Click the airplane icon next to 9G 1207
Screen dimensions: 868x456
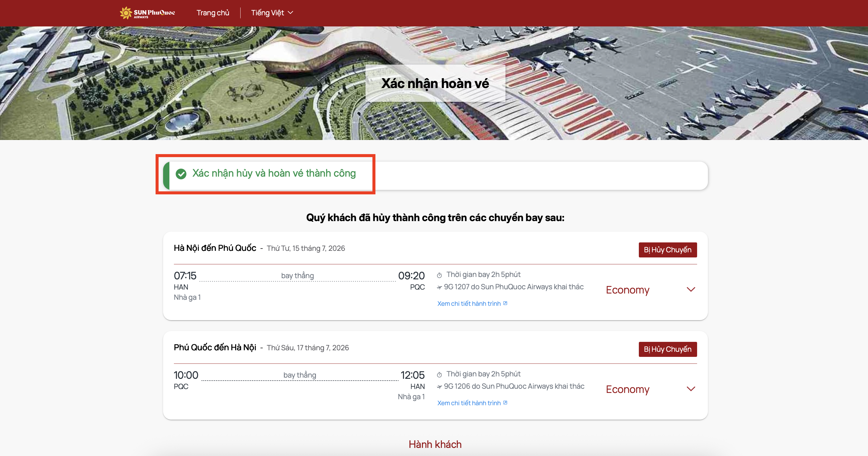pyautogui.click(x=439, y=287)
